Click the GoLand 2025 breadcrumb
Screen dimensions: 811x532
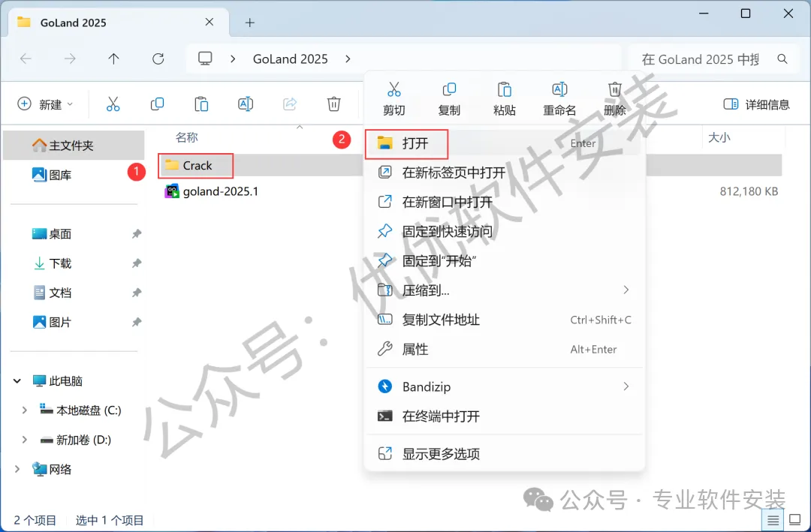pos(290,59)
